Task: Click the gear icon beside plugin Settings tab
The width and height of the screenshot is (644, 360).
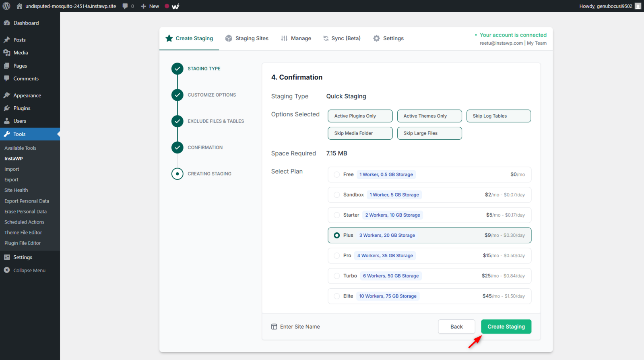Action: tap(376, 38)
